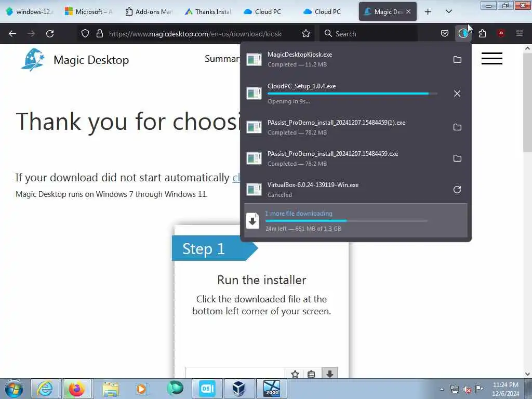Show PAssist_ProDemo_install_20241207.15484459.exe in folder

point(457,158)
